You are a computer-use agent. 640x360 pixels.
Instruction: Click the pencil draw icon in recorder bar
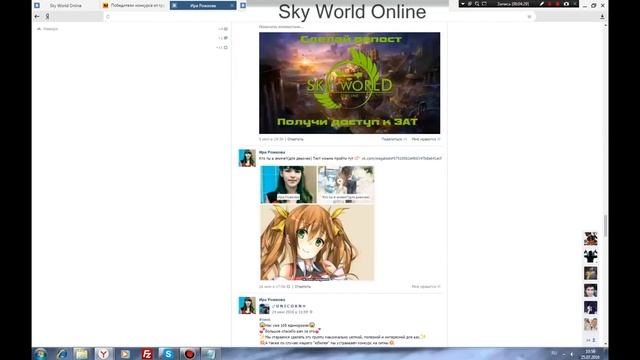pyautogui.click(x=542, y=4)
